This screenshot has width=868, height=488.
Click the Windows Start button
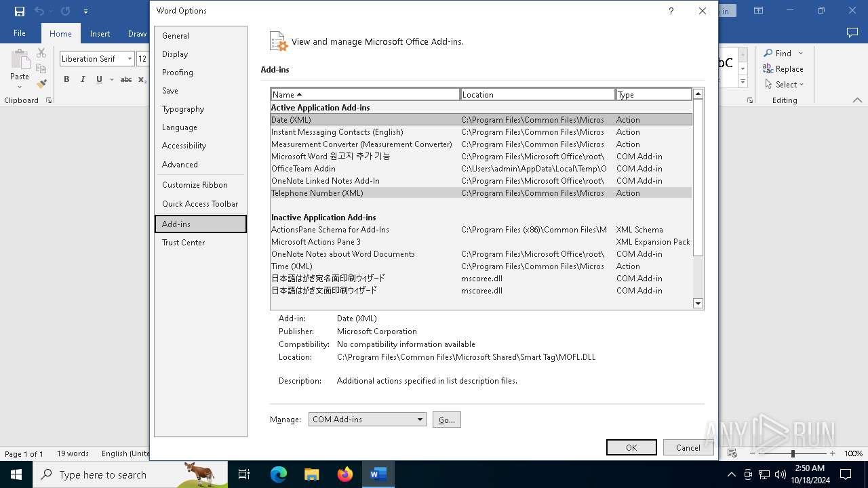pyautogui.click(x=16, y=474)
